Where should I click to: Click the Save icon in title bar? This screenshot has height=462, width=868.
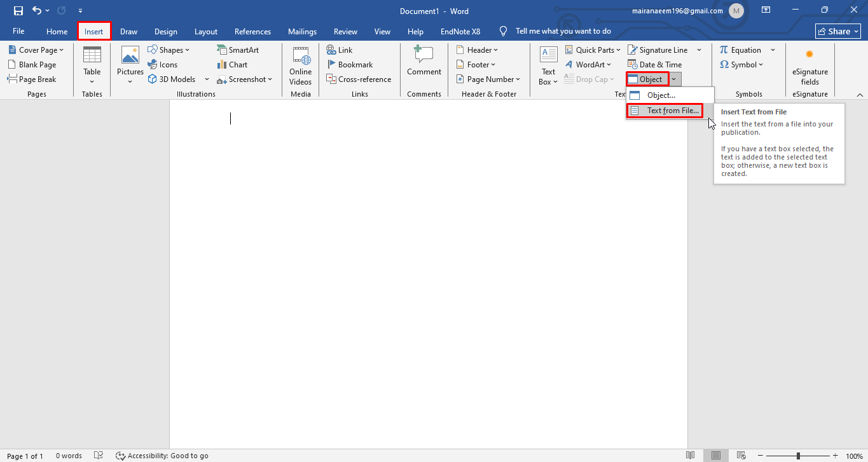(18, 11)
